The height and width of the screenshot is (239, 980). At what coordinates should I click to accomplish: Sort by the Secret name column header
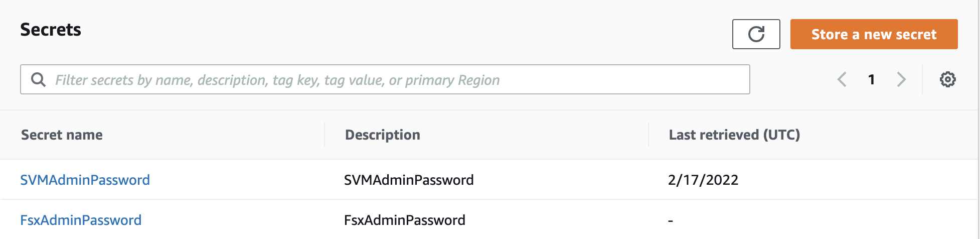tap(62, 135)
